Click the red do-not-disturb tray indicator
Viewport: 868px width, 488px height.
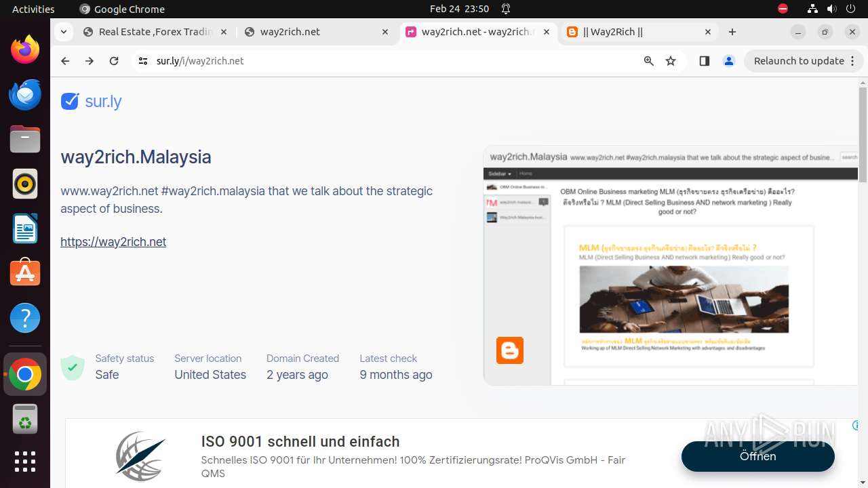coord(783,9)
